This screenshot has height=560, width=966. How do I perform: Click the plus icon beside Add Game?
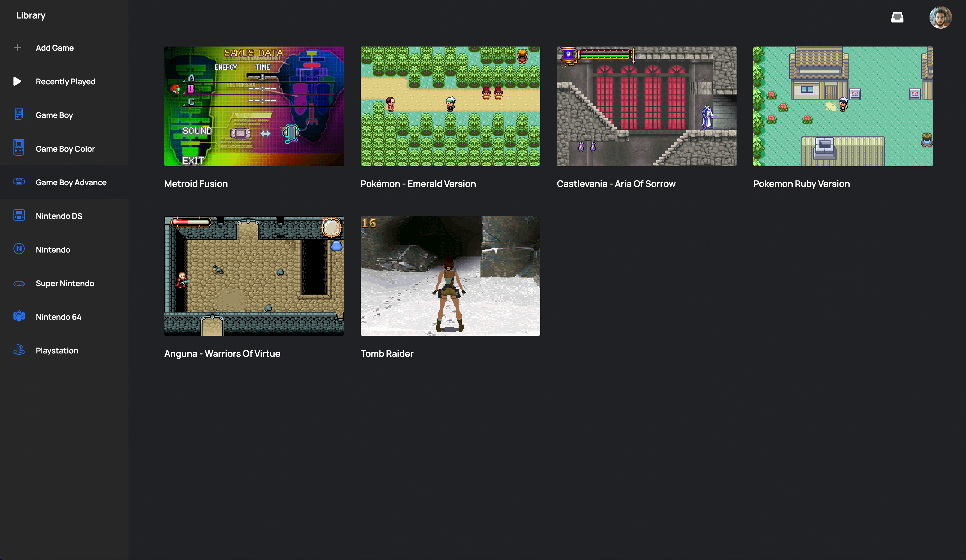pyautogui.click(x=17, y=48)
